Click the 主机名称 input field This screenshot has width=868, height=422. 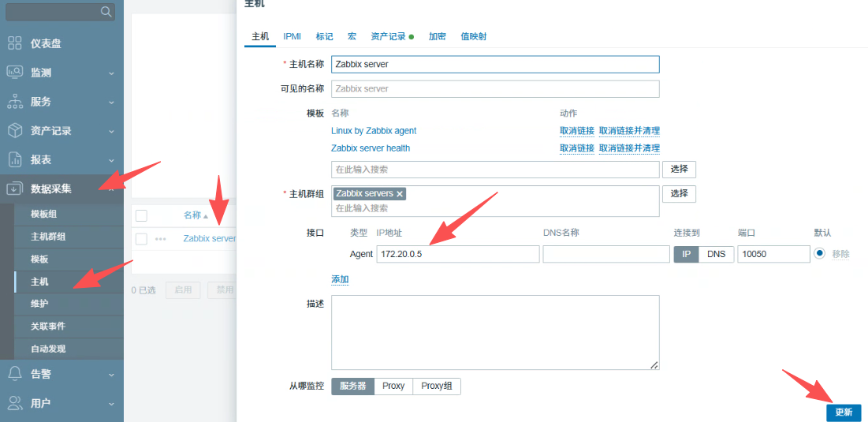click(x=495, y=64)
